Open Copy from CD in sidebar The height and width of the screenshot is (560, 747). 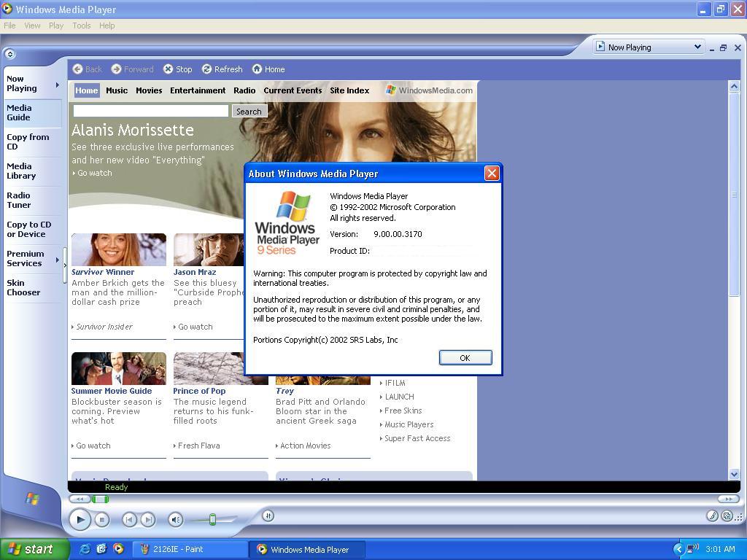coord(33,142)
